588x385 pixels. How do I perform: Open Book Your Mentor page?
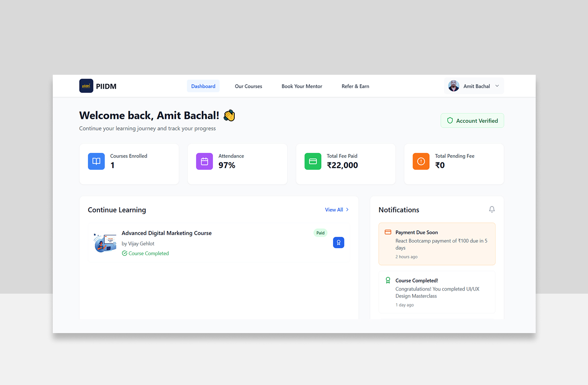click(302, 86)
